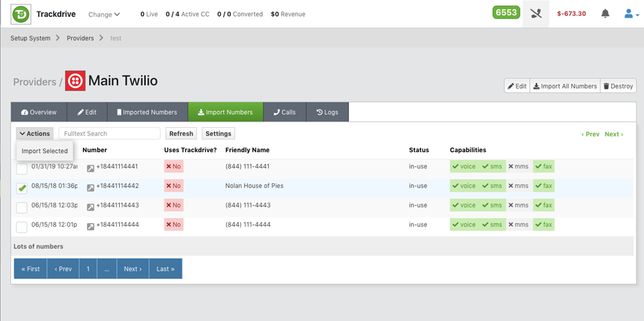This screenshot has width=644, height=321.
Task: Switch to the Edit tab
Action: click(87, 112)
